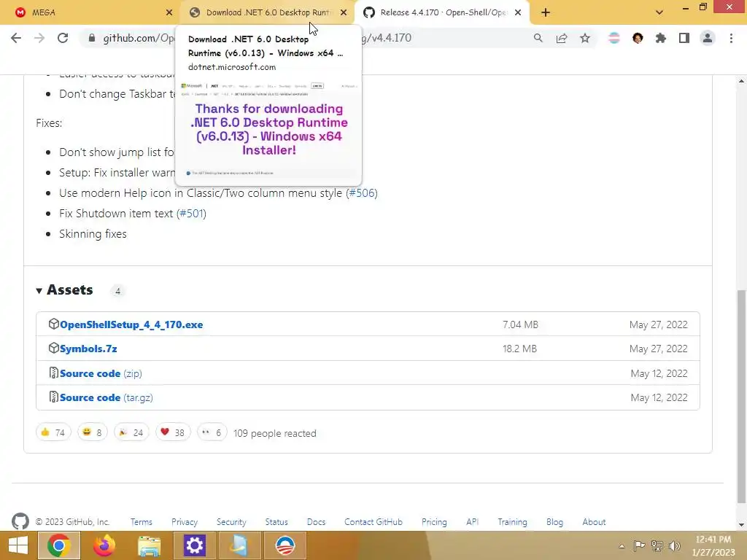Open the Privacy footer link
Screen dimensions: 747x560
pos(185,522)
